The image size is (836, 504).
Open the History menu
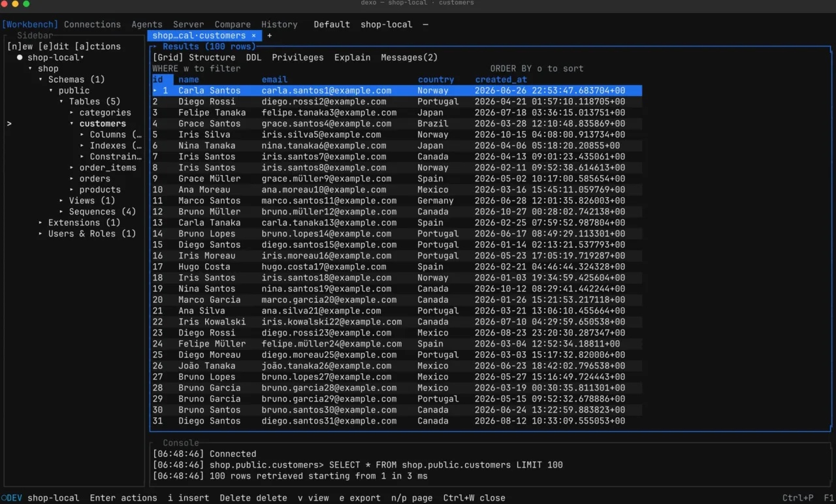(x=280, y=25)
